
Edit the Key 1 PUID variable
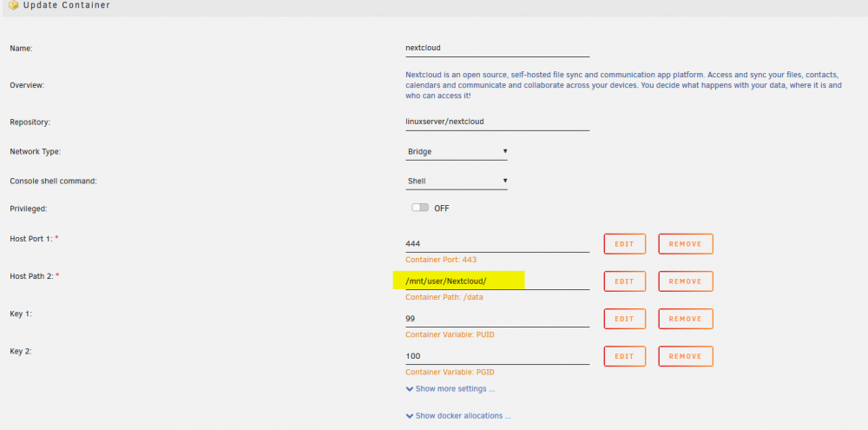pyautogui.click(x=624, y=319)
